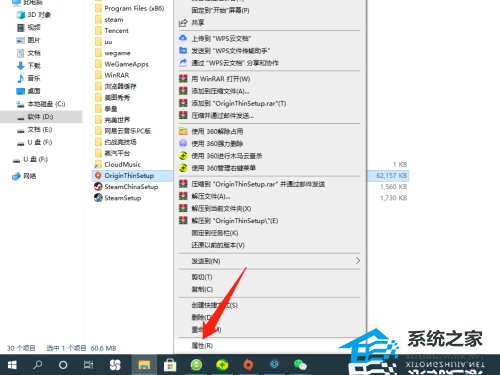The image size is (500, 375).
Task: Go to 文档 library in sidebar
Action: 29,53
